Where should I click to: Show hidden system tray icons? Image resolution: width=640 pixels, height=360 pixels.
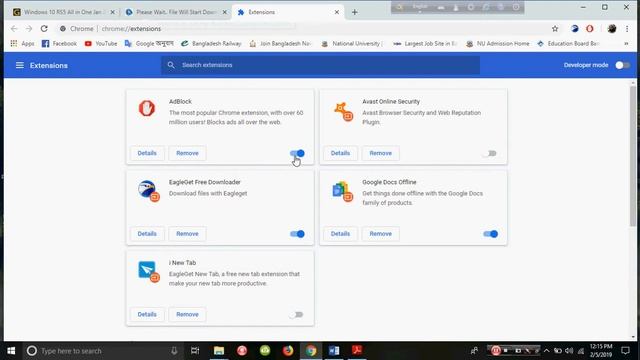click(547, 351)
